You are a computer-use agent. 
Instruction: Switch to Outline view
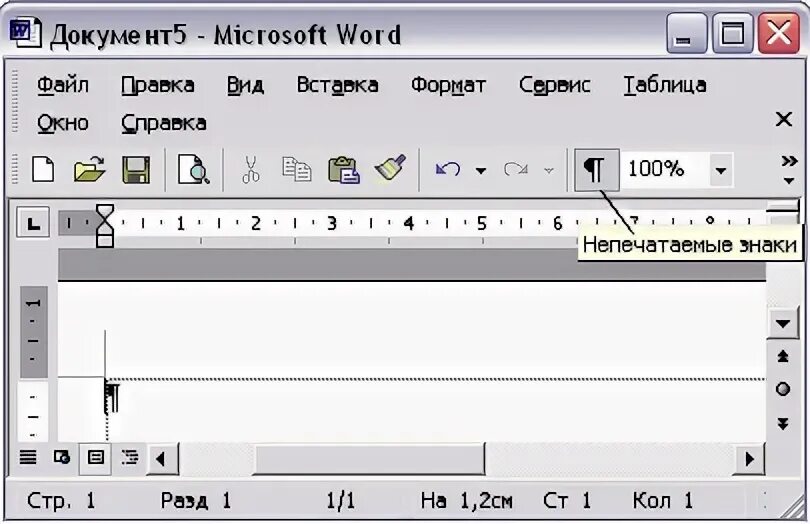[x=129, y=457]
